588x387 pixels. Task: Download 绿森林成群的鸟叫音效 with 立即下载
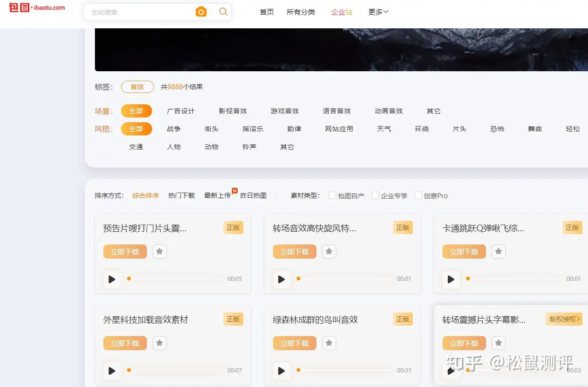(x=295, y=343)
